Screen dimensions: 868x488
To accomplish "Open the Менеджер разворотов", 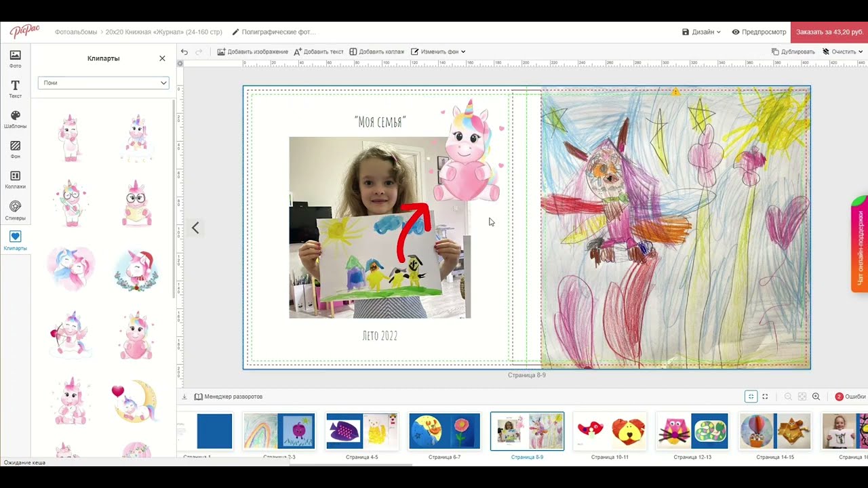I will pos(229,396).
